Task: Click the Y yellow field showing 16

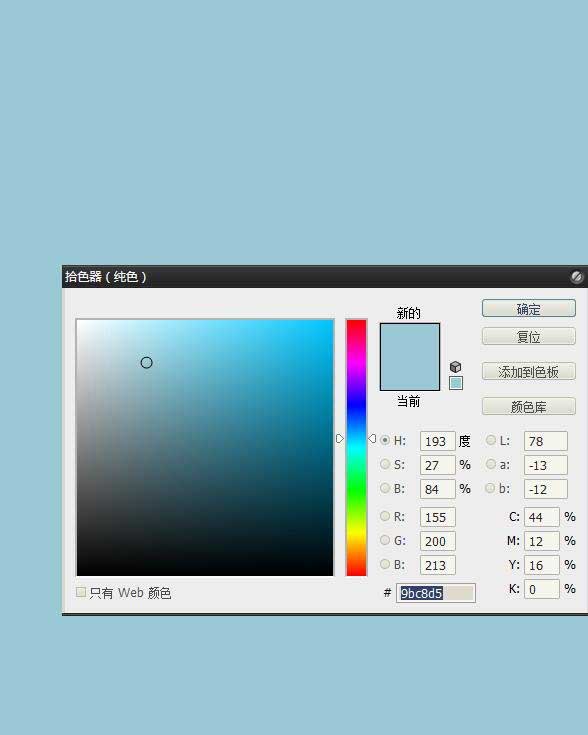Action: (x=542, y=565)
